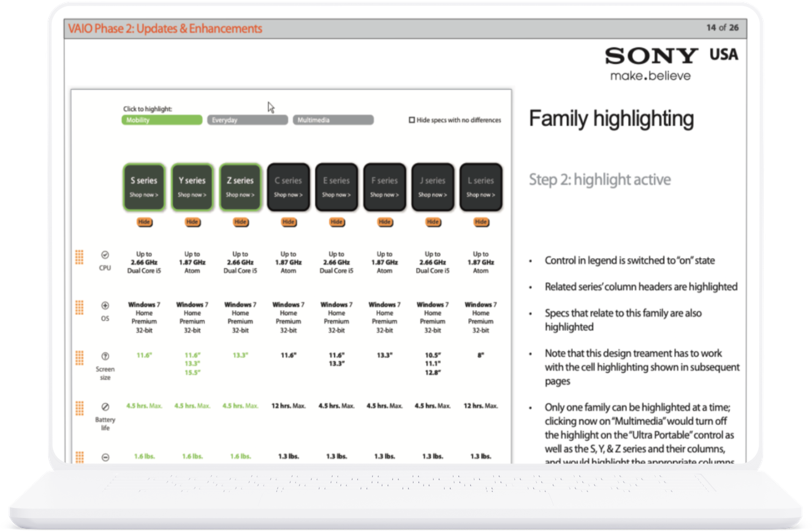The image size is (812, 531).
Task: Click the Battery life row drag handle
Action: coord(79,408)
